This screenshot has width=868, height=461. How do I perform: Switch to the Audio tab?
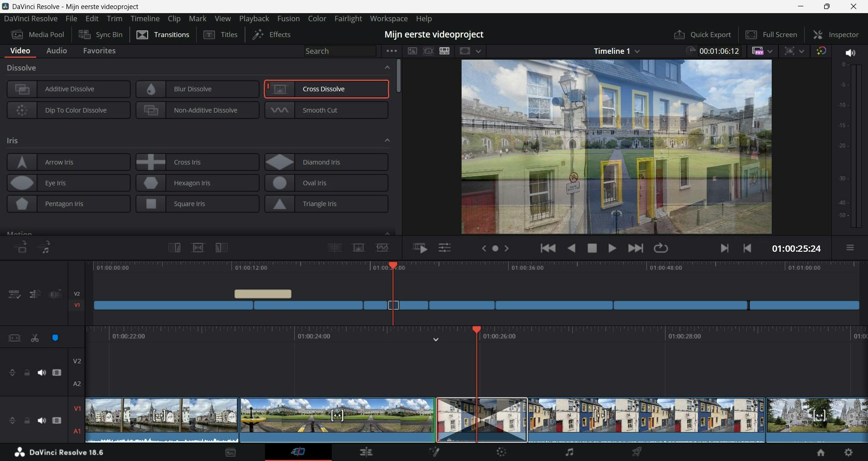coord(57,51)
